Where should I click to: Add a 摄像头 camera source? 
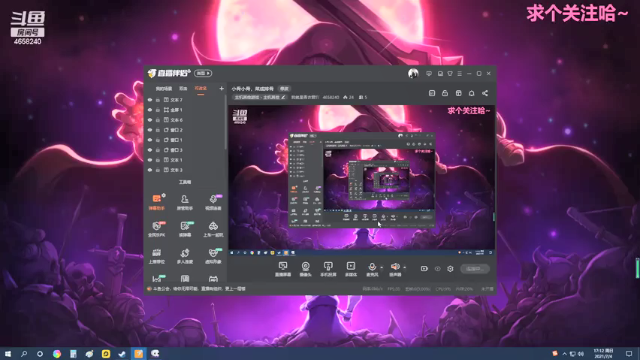pos(305,269)
